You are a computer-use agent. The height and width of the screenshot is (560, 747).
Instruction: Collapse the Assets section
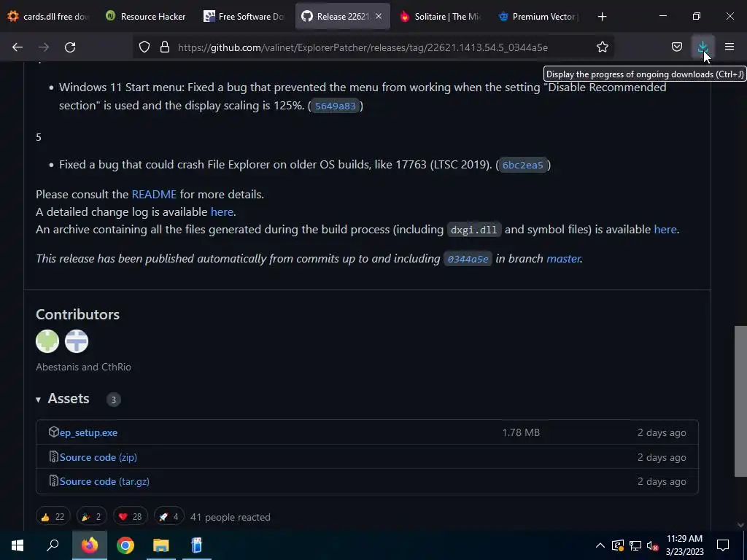(63, 399)
